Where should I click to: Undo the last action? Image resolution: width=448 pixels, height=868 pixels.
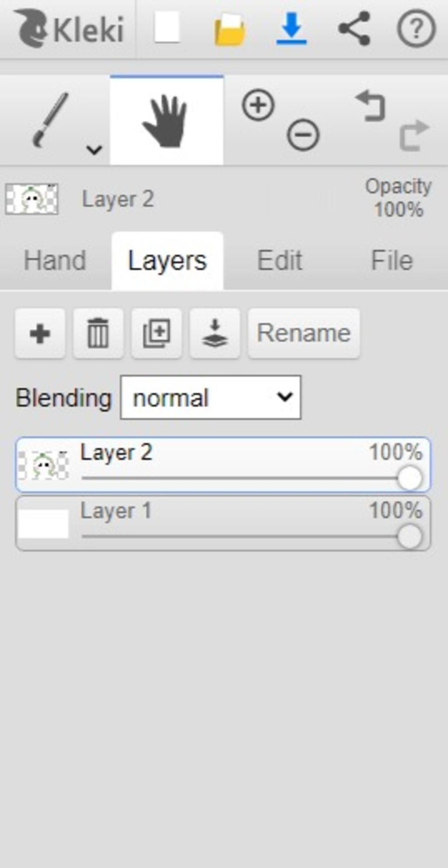click(371, 105)
